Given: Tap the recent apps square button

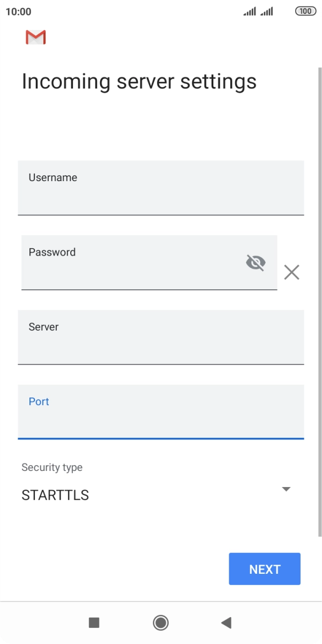Looking at the screenshot, I should tap(94, 623).
